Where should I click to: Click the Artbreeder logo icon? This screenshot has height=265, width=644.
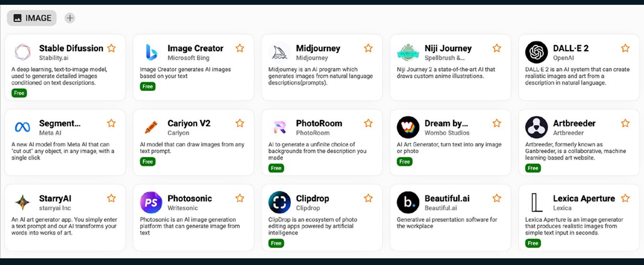[x=536, y=127]
